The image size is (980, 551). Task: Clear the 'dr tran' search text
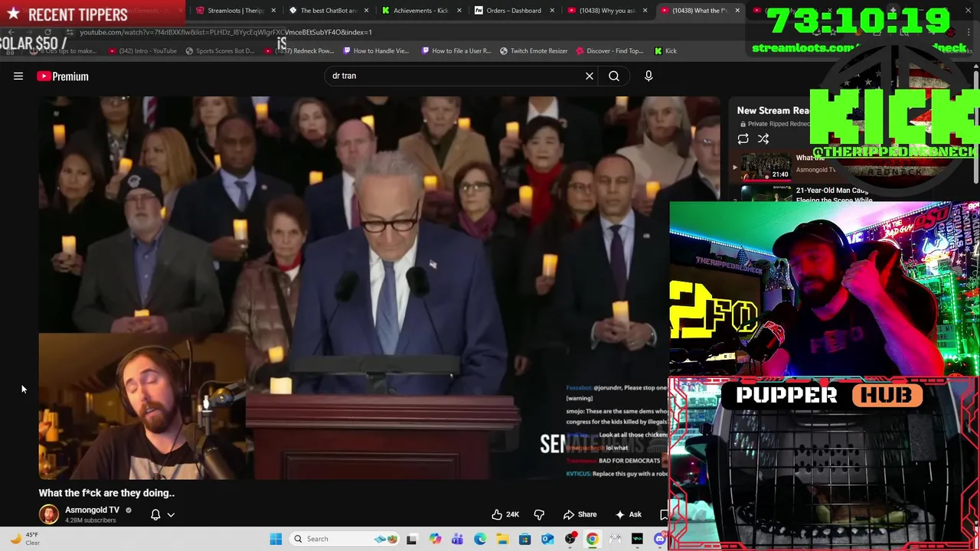pos(590,76)
